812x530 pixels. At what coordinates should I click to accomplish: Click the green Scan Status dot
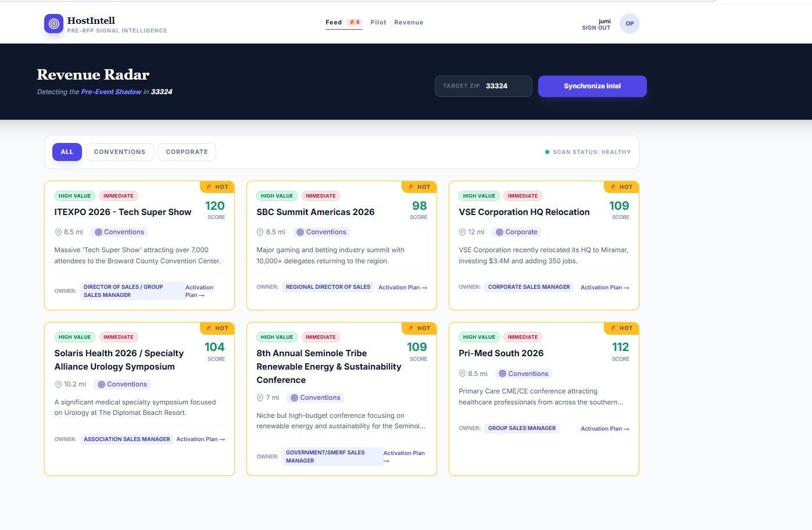(547, 151)
